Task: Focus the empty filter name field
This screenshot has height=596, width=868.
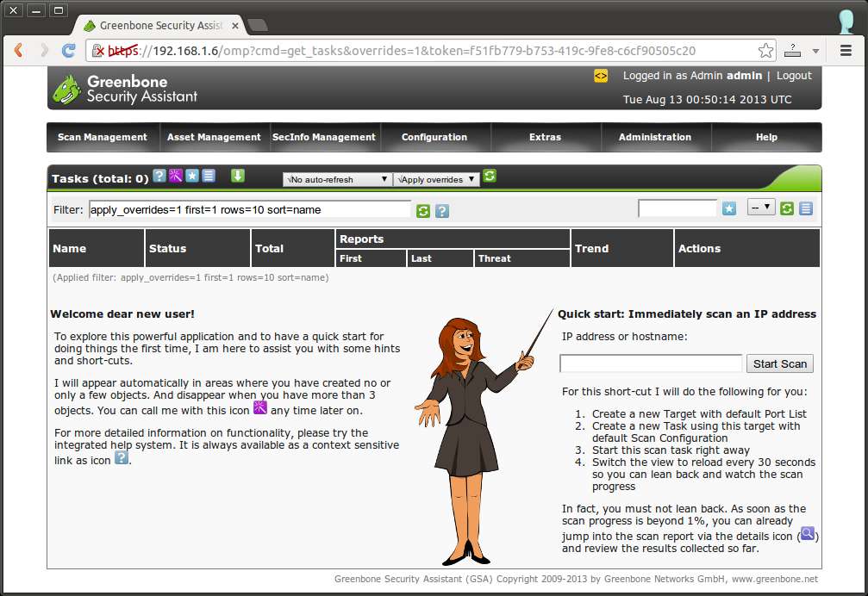Action: point(678,208)
